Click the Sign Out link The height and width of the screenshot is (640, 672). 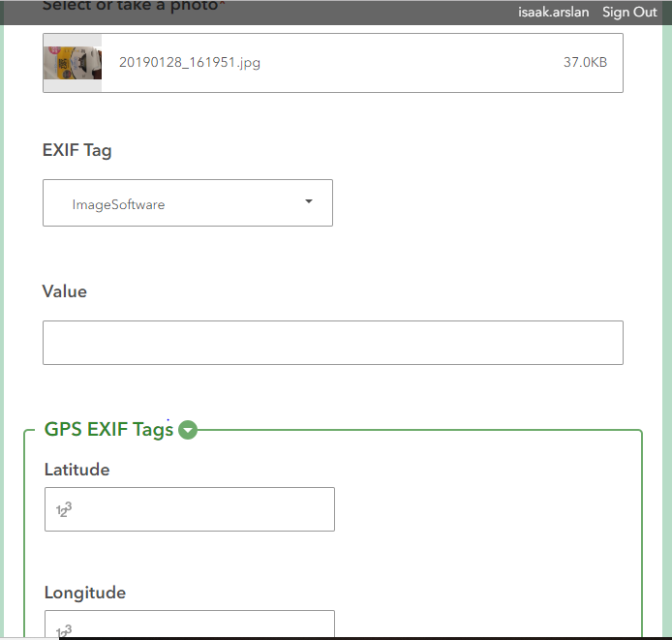pyautogui.click(x=629, y=12)
